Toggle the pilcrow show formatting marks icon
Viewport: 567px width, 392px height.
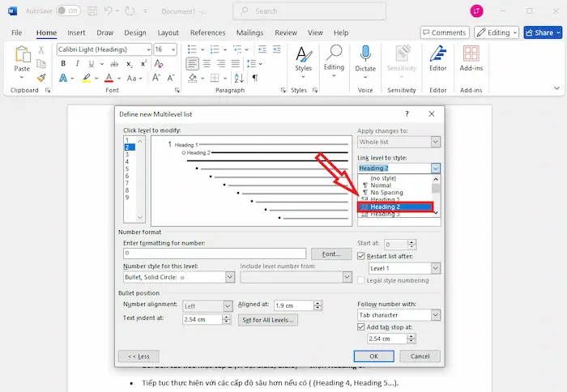[255, 79]
